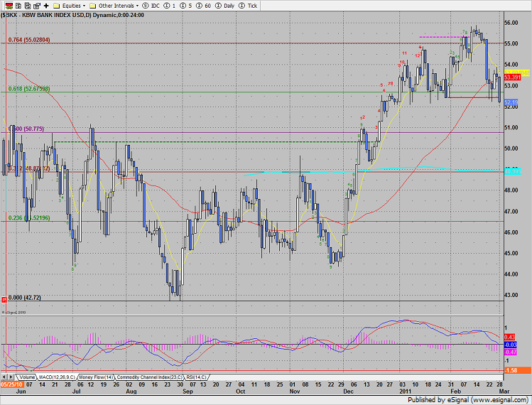The image size is (532, 405).
Task: Click the 56.00 price axis label
Action: click(511, 23)
